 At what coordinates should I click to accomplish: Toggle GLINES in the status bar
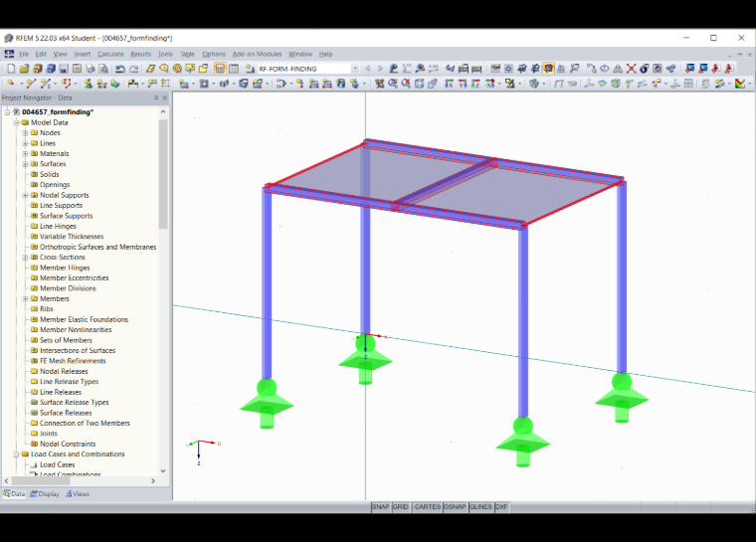[x=481, y=507]
